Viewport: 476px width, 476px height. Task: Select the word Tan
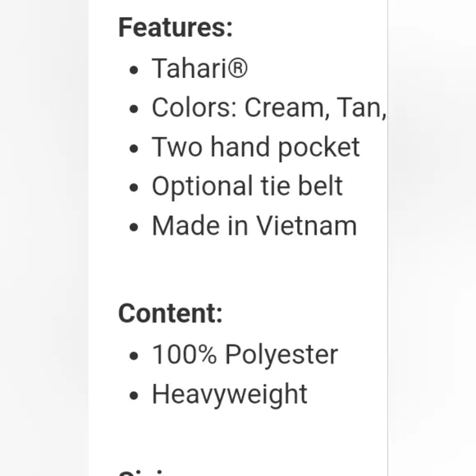coord(361,108)
